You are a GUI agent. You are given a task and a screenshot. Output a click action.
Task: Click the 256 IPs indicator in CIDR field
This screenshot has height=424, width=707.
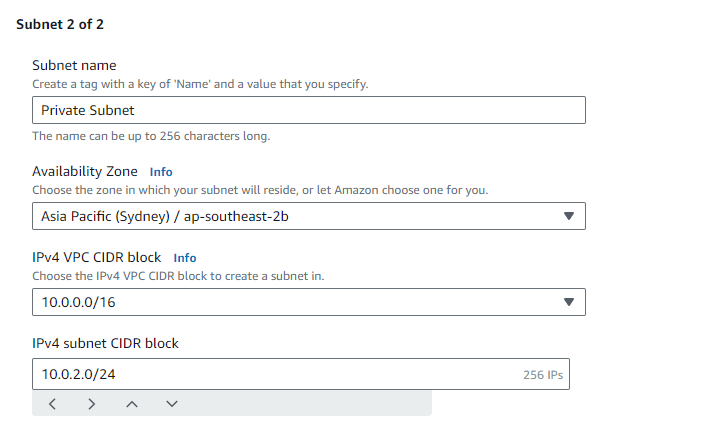pos(543,375)
